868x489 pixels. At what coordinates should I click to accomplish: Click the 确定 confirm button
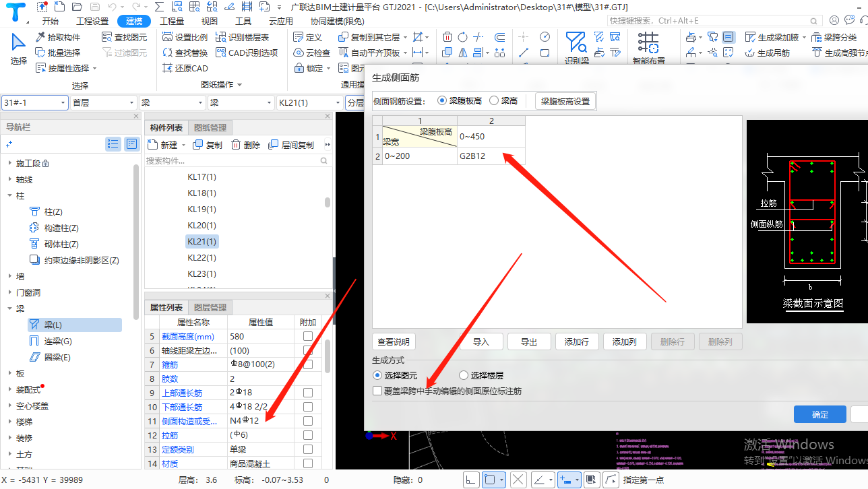pos(820,414)
